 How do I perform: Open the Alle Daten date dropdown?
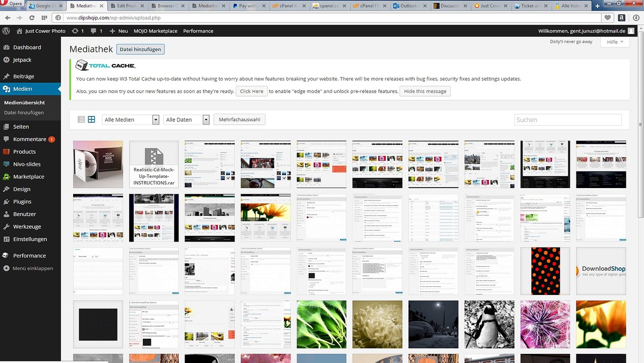pyautogui.click(x=186, y=119)
